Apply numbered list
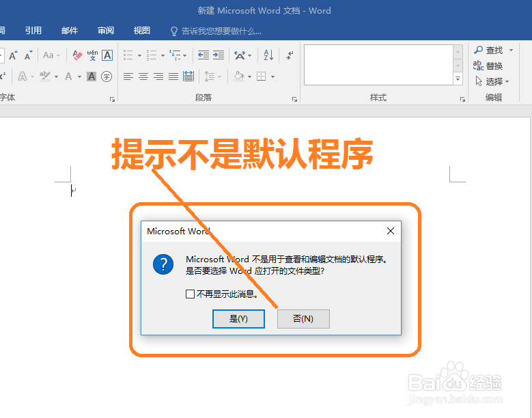The width and height of the screenshot is (532, 418). point(152,55)
